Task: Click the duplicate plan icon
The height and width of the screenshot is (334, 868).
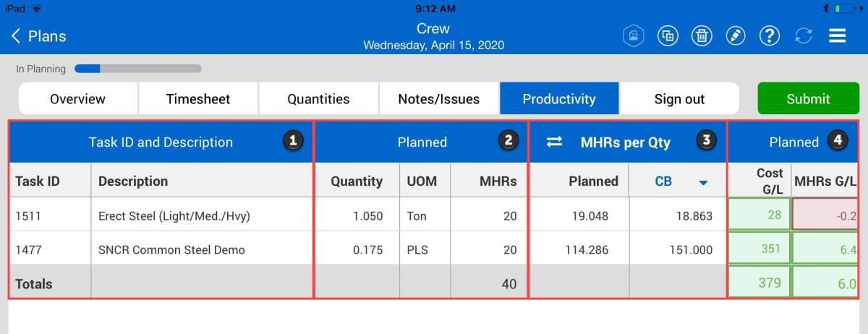Action: 668,36
